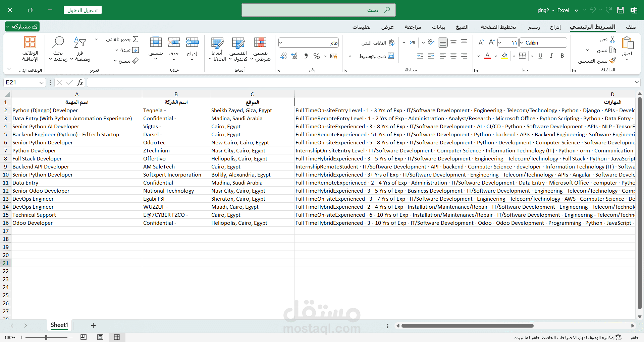Switch to the Page Layout تخطيط الصفحة tab
This screenshot has width=644, height=342.
coord(498,27)
